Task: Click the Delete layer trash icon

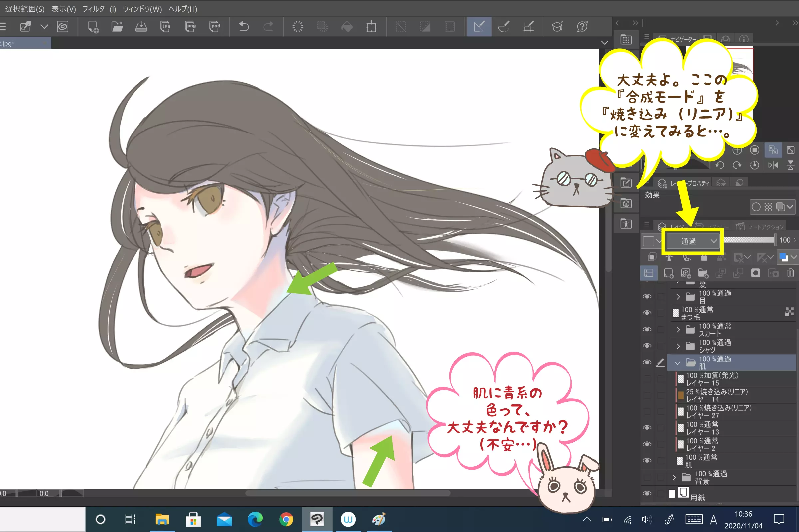Action: pos(791,273)
